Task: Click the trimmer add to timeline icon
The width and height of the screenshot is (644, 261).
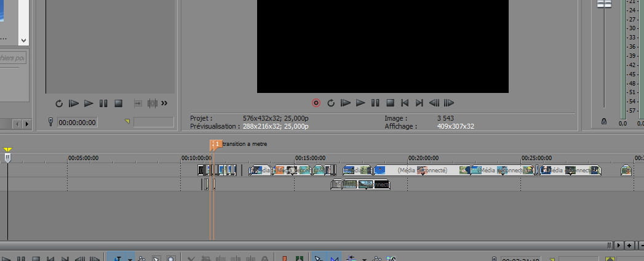Action: (138, 103)
